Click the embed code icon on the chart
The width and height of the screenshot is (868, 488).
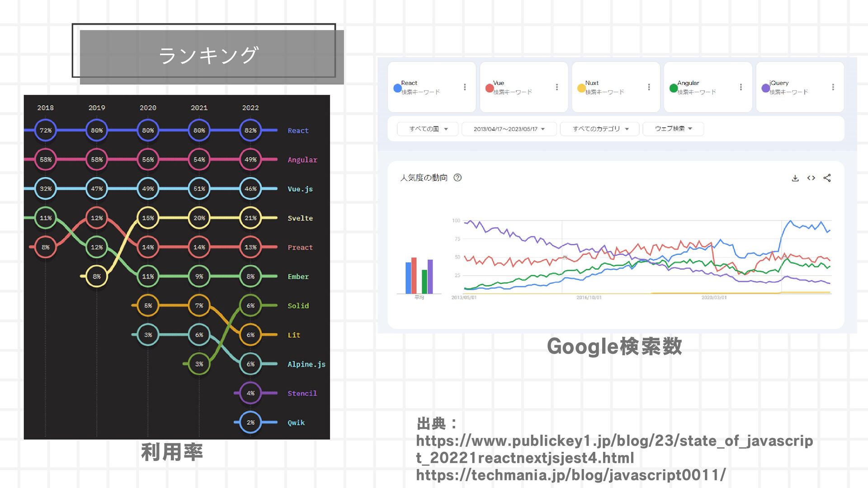(x=811, y=178)
